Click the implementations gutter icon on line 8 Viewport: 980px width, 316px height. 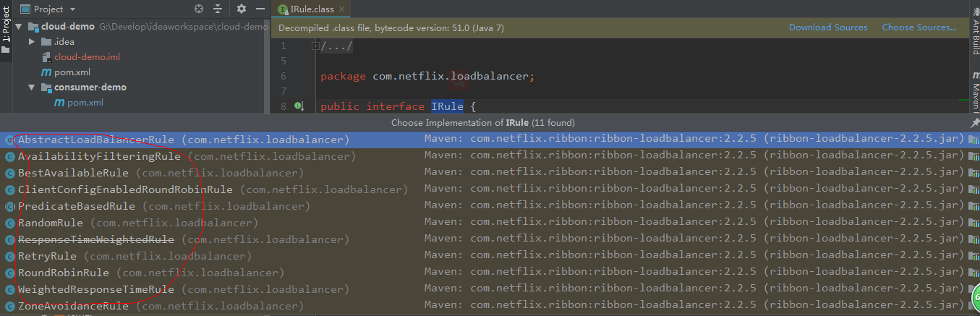[x=298, y=106]
